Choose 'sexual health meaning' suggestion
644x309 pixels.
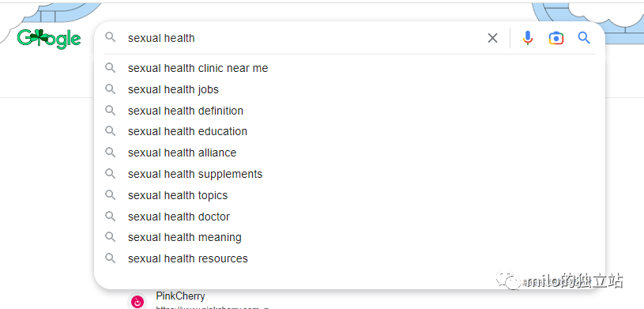point(349,238)
